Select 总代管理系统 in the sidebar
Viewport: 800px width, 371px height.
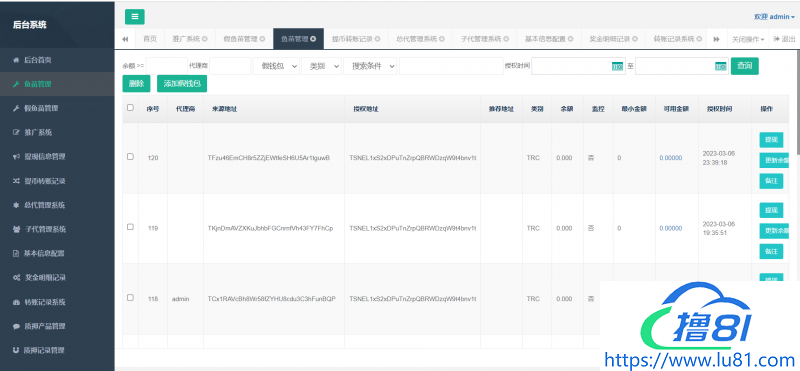click(57, 205)
